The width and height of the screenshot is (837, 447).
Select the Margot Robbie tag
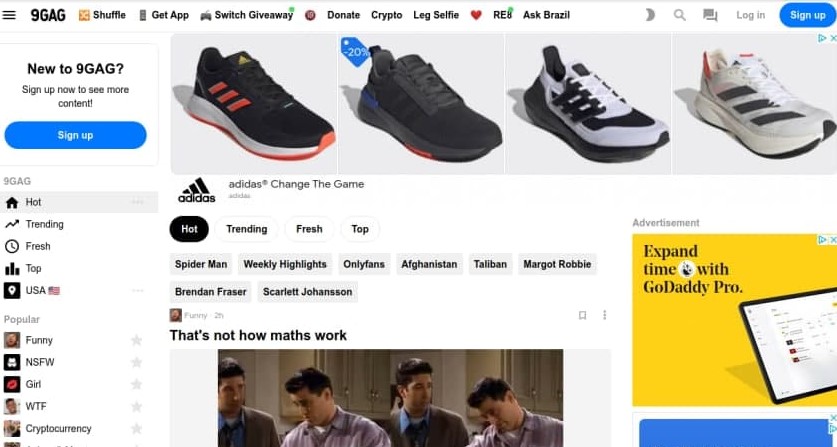pyautogui.click(x=557, y=264)
